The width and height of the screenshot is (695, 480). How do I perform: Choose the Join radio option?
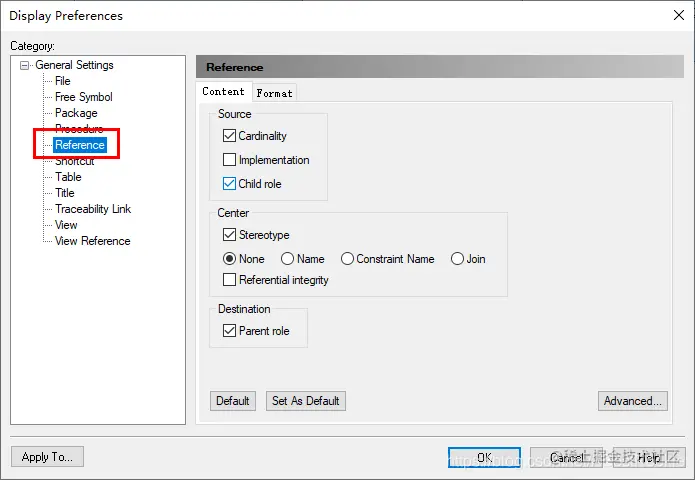457,258
